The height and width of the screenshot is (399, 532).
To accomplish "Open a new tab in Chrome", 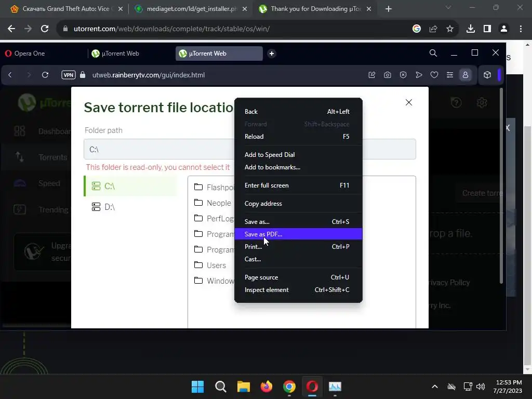I will [389, 9].
